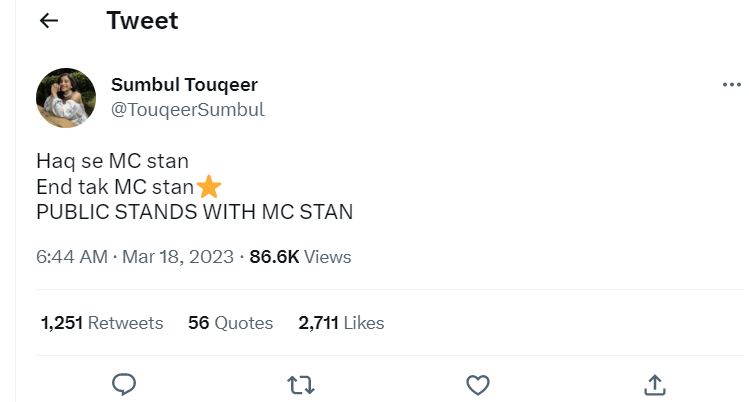
Task: Open the three-dot more options menu
Action: [731, 85]
